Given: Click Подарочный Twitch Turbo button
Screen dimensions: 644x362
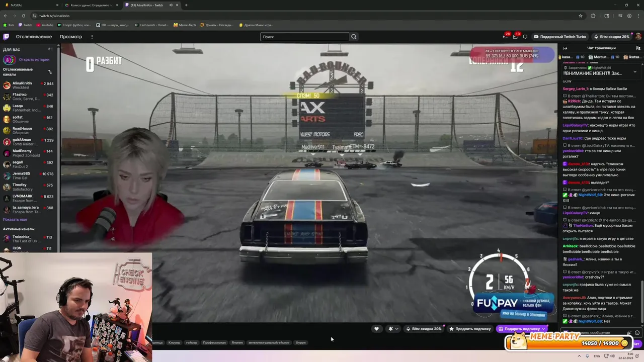Looking at the screenshot, I should pos(560,37).
